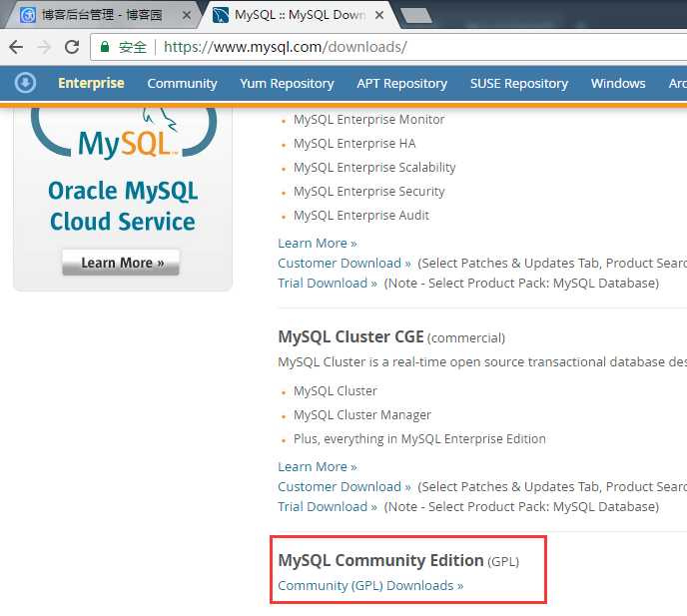687x616 pixels.
Task: Click the 安全 secure label in address bar
Action: 133,47
